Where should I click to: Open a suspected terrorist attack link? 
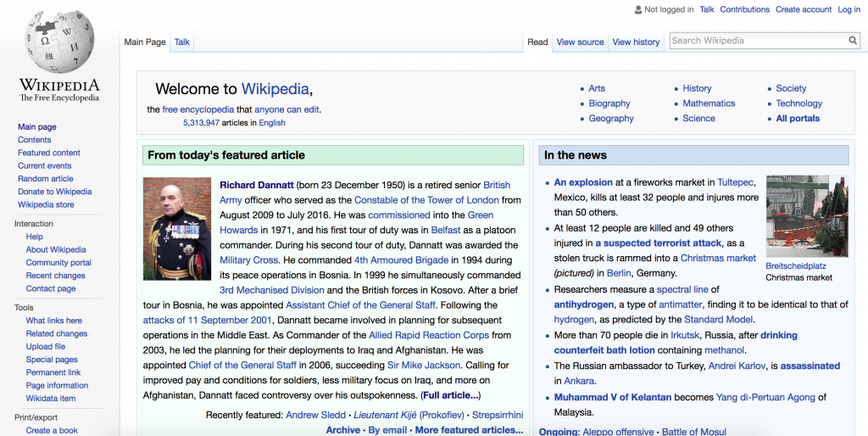659,243
